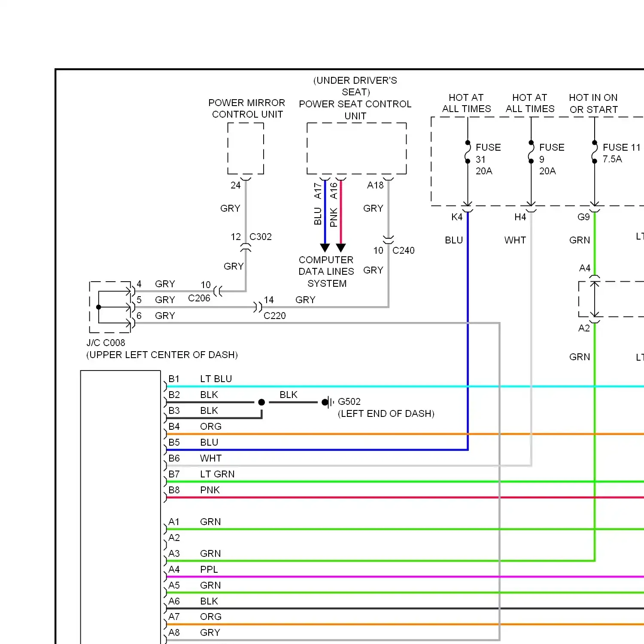
Task: Click the splice dot joining the BLK wires
Action: pos(261,402)
